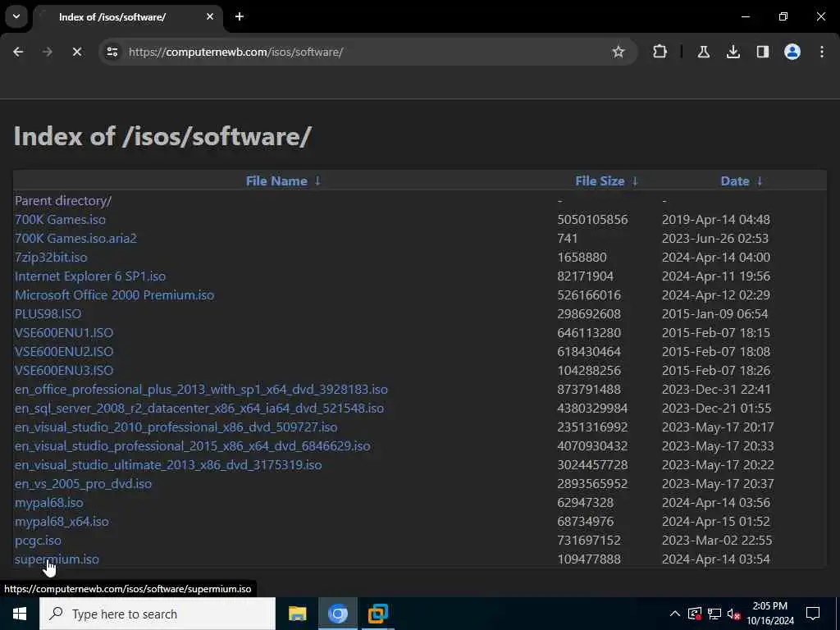Screen dimensions: 840x630
Task: Click date 2023-Mar-02 22:55
Action: [x=717, y=540]
